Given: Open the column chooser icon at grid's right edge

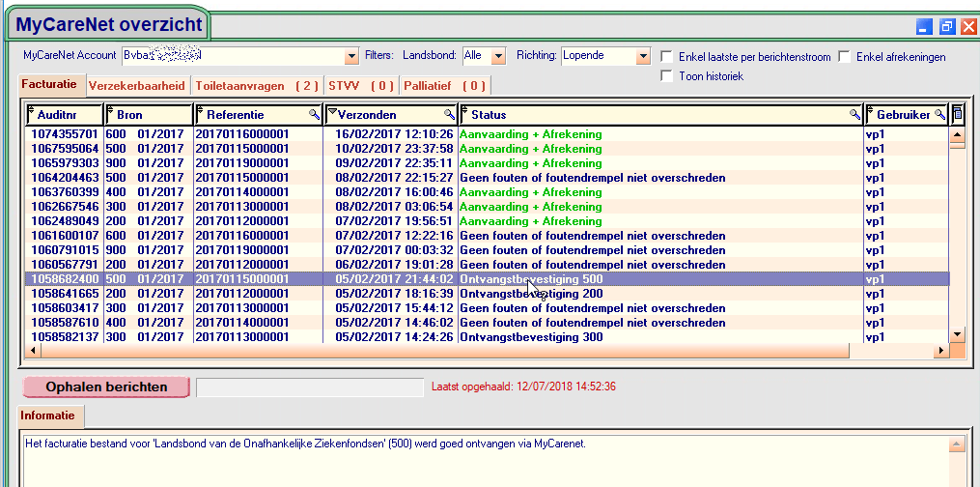Looking at the screenshot, I should pos(958,114).
